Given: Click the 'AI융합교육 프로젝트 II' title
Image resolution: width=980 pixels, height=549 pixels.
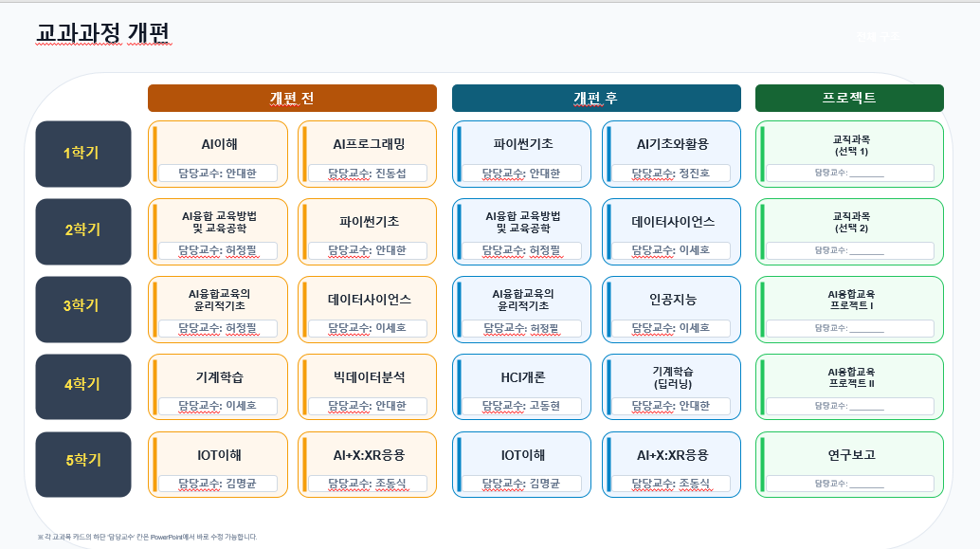Looking at the screenshot, I should (x=851, y=377).
